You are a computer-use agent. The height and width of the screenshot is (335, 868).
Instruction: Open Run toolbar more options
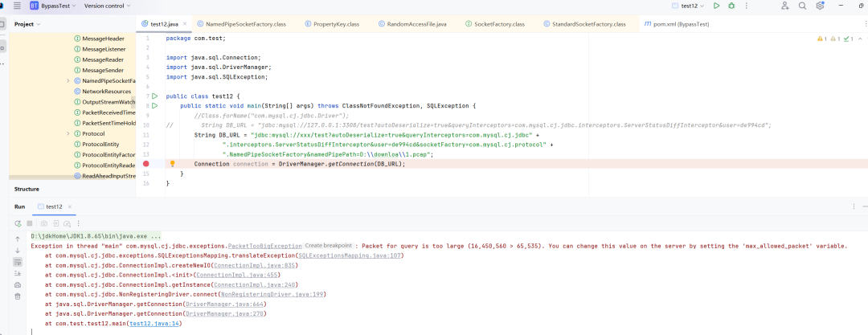[79, 223]
